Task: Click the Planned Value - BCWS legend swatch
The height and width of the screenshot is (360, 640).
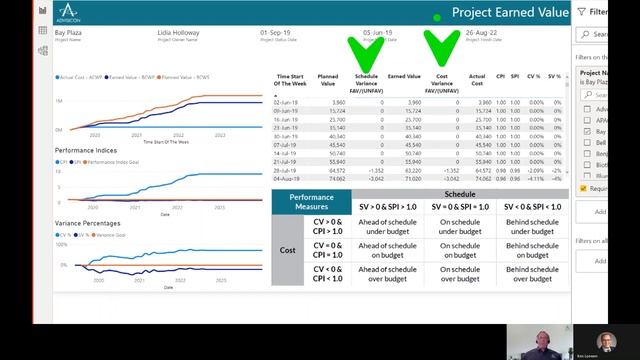Action: [159, 77]
